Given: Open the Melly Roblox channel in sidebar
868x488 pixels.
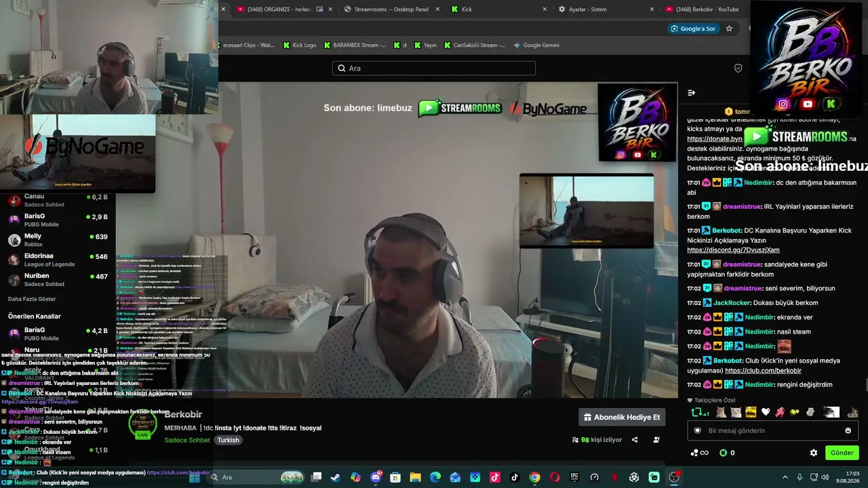Looking at the screenshot, I should 58,240.
